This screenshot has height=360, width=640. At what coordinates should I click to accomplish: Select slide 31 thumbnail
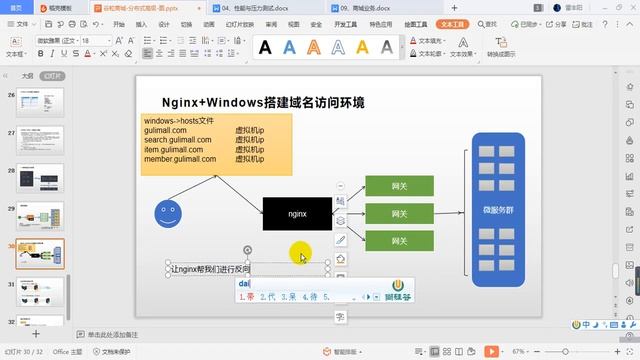click(x=40, y=291)
